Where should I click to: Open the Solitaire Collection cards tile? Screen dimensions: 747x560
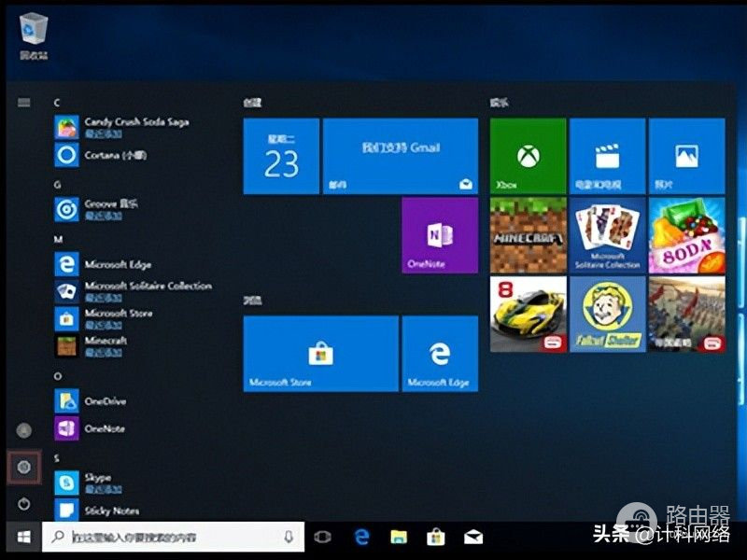click(x=608, y=235)
